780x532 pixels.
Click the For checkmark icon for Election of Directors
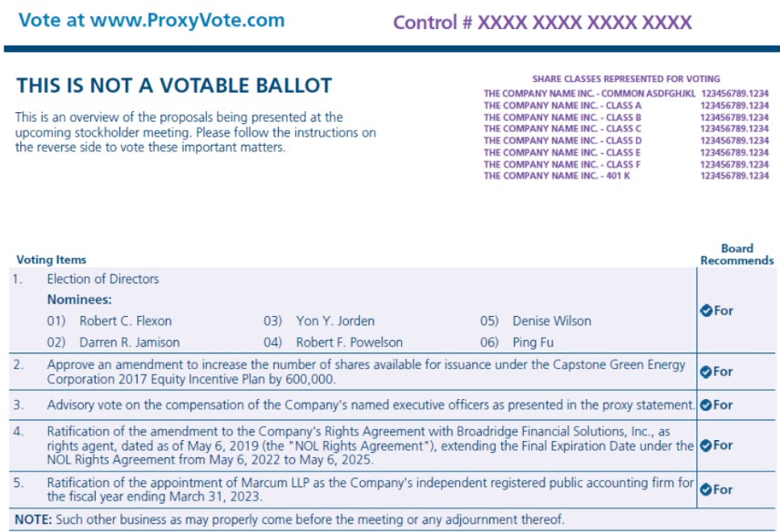click(705, 311)
